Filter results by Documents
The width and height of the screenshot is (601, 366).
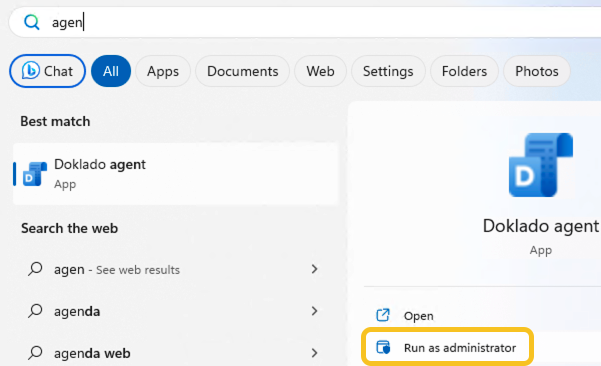click(243, 71)
